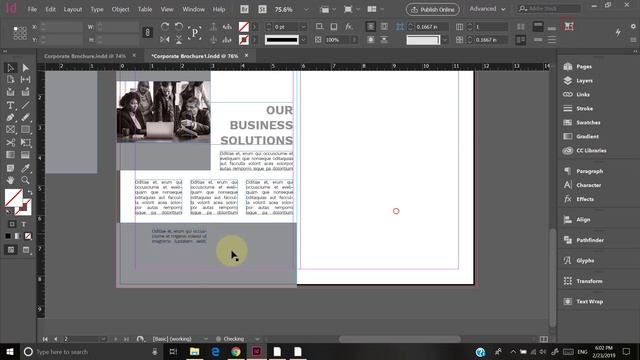Select the Eyedropper tool

click(x=25, y=168)
